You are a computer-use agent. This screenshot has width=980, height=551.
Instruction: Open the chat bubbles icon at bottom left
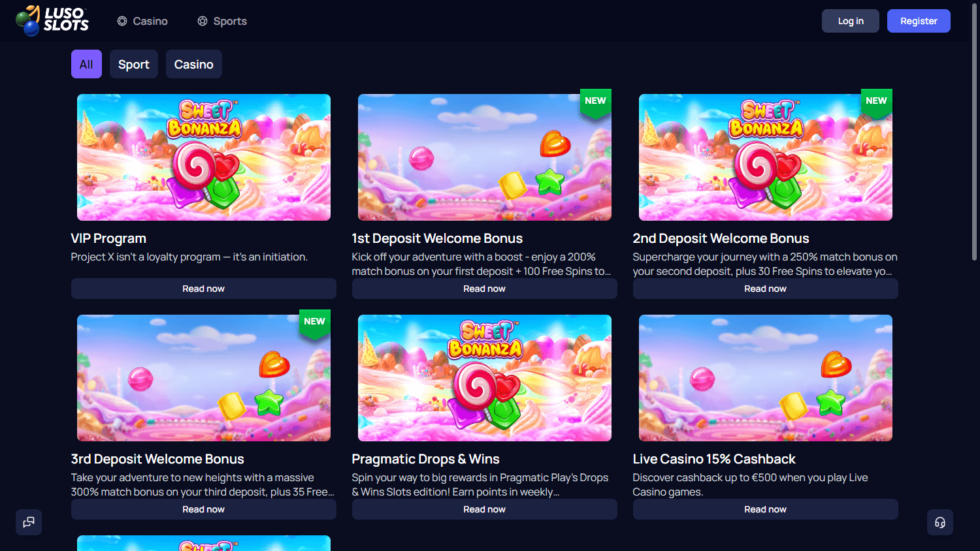(x=29, y=522)
